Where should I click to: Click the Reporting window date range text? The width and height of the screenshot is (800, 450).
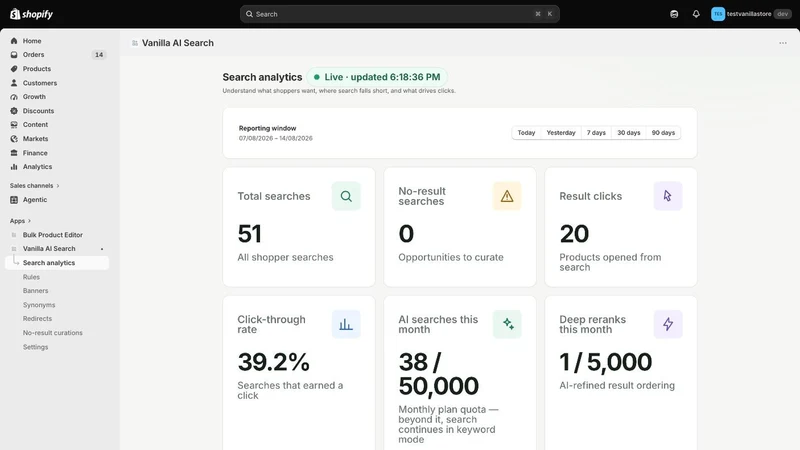276,138
